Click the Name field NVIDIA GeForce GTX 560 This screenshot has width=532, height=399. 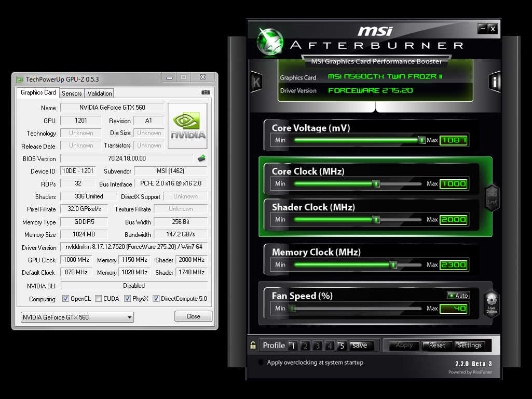pos(112,108)
